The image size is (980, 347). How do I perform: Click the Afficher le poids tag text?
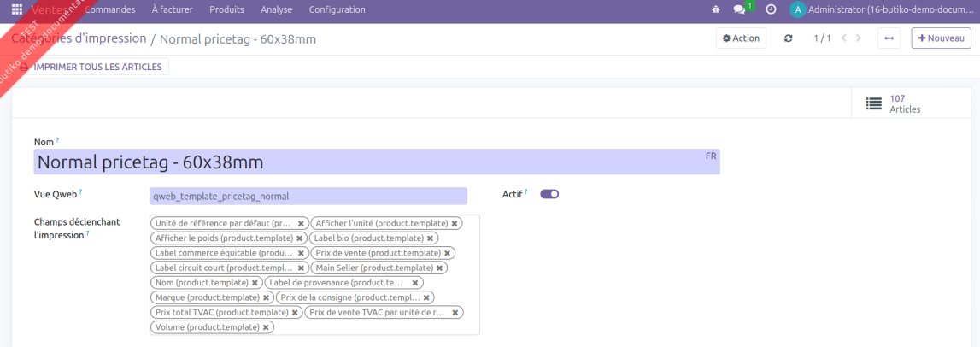pyautogui.click(x=224, y=238)
